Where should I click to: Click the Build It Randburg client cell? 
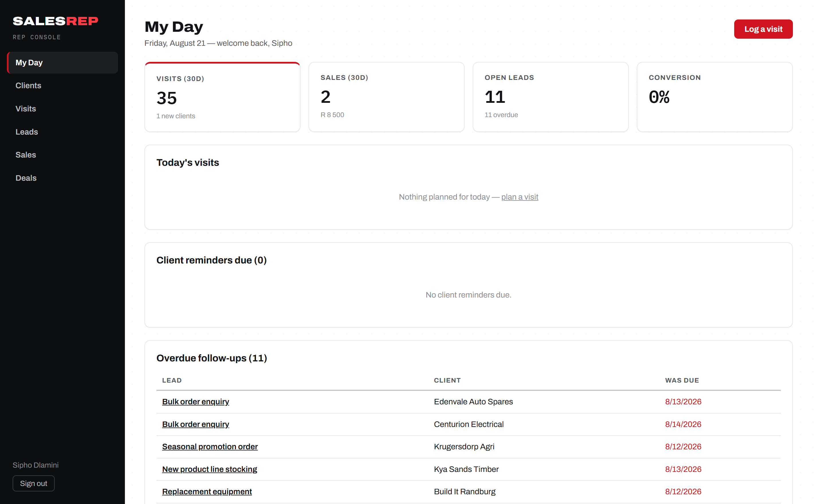[465, 492]
